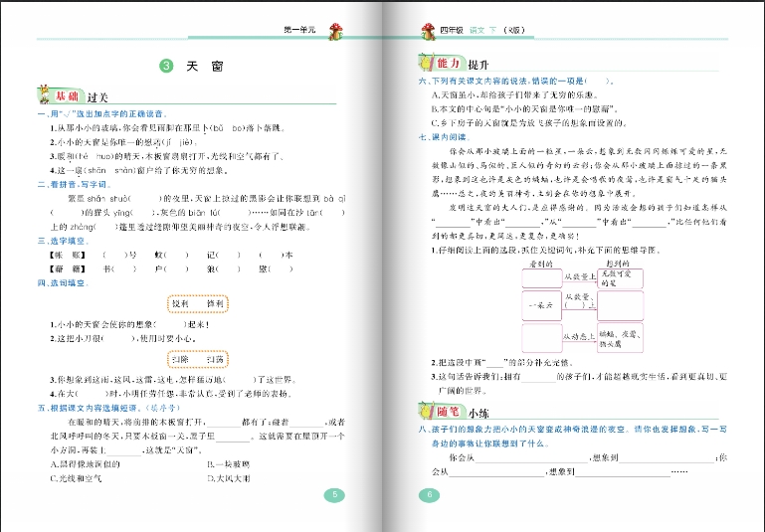Viewport: 765px width, 532px height.
Task: Click the green circled number 3 badge
Action: pos(166,67)
